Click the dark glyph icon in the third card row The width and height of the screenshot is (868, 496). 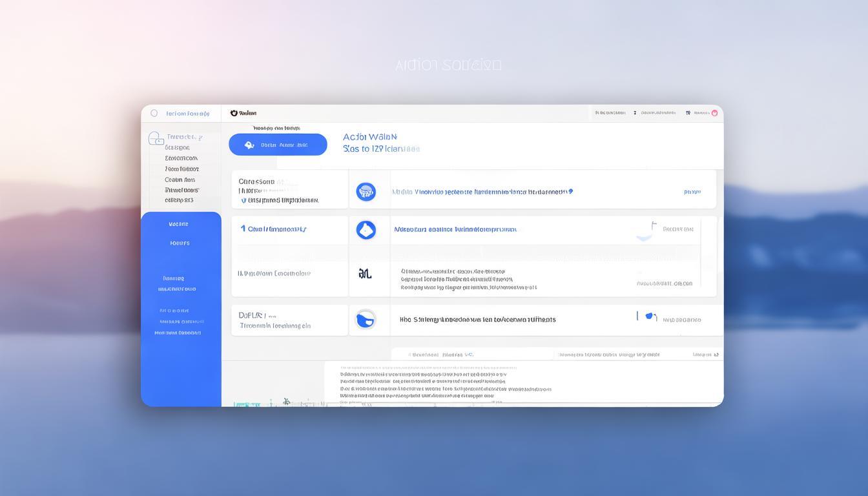point(365,274)
